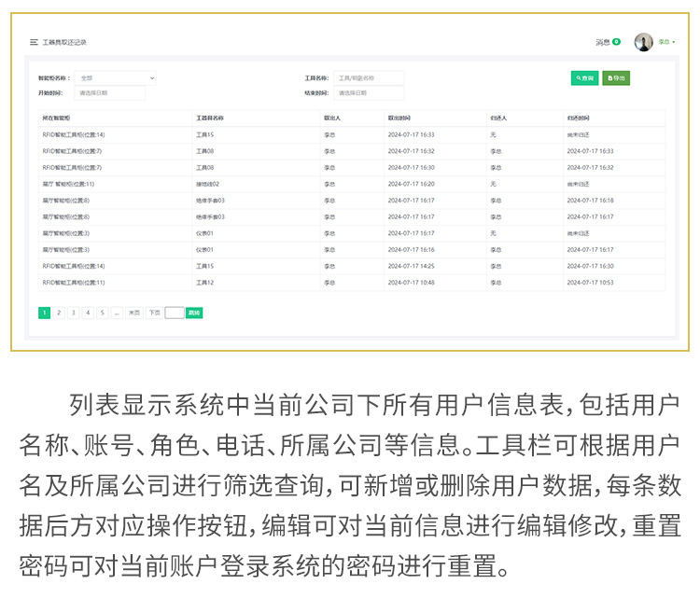Click the page number jump input
The height and width of the screenshot is (612, 700).
tap(175, 313)
